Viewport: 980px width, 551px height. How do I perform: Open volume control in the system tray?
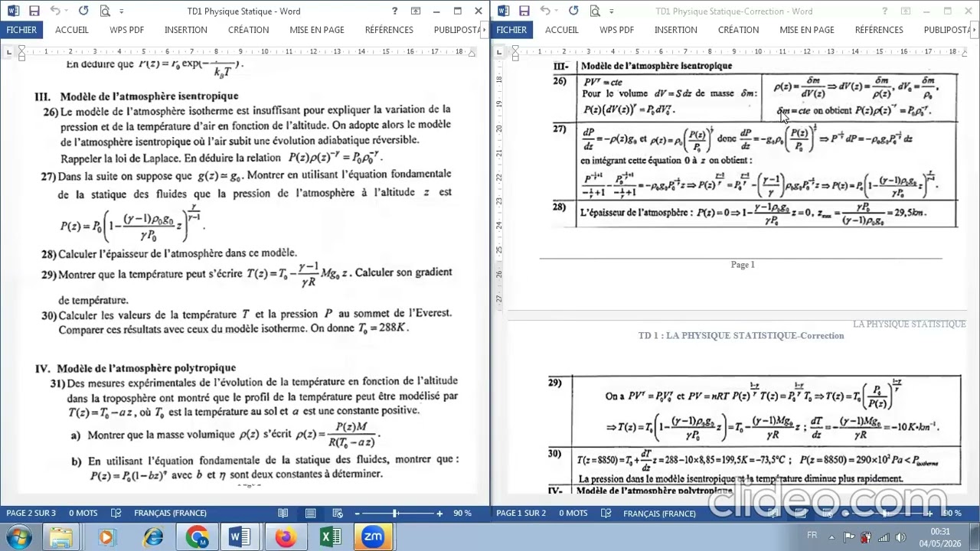[900, 537]
